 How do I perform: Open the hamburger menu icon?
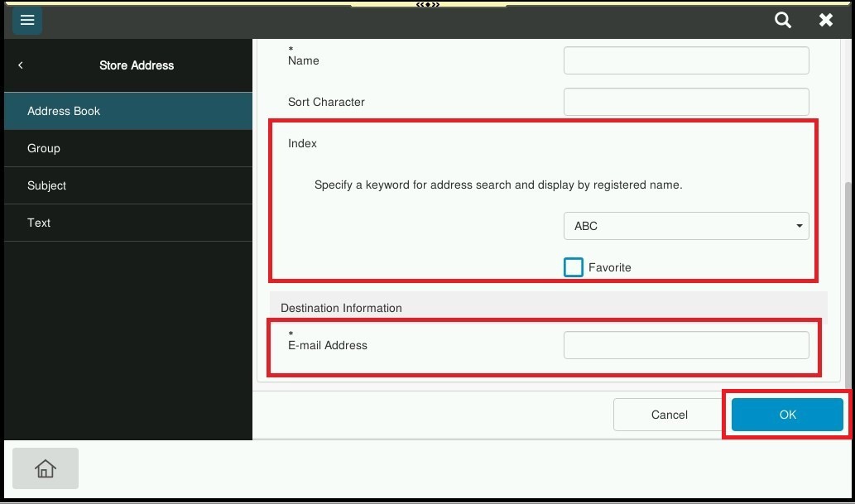(x=27, y=21)
